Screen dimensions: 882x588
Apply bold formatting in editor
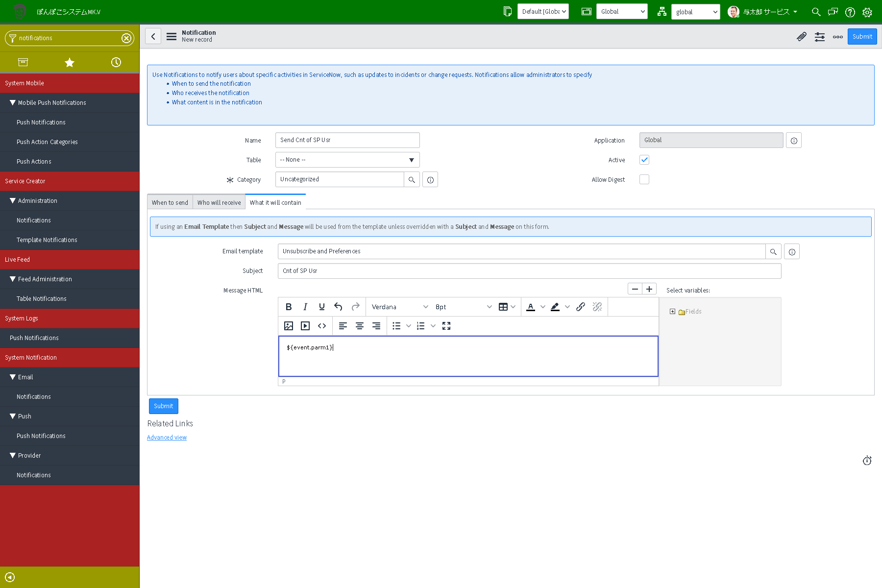[x=289, y=307]
